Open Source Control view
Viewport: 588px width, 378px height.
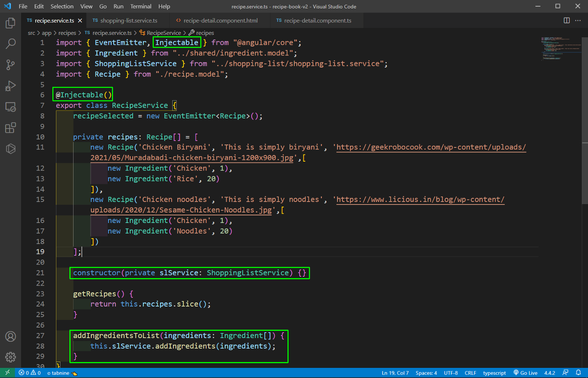coord(10,65)
